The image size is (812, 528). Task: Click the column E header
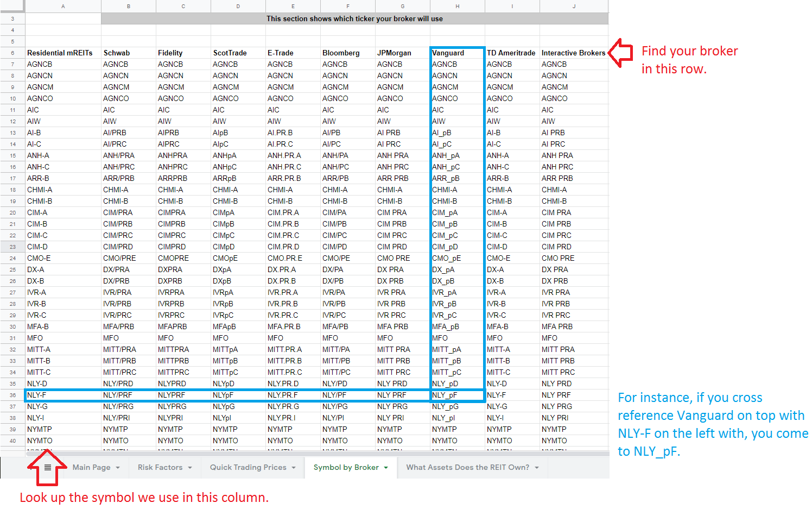pyautogui.click(x=293, y=6)
